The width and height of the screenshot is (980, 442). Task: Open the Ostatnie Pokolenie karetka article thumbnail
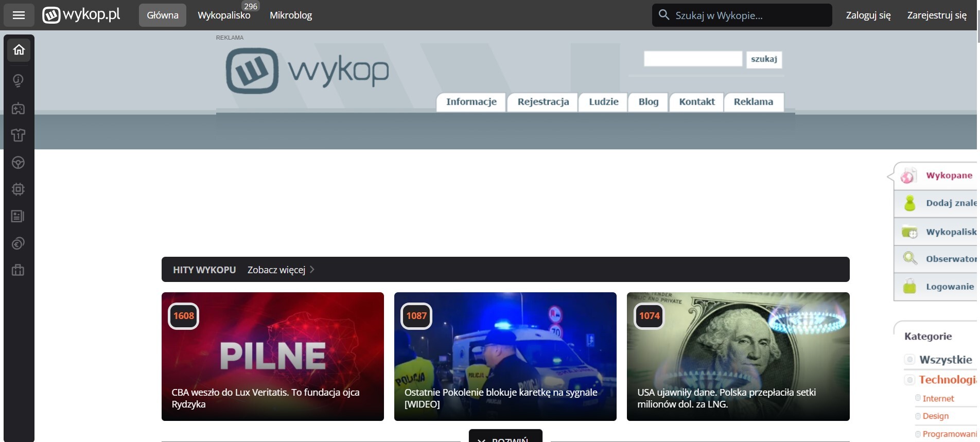(x=505, y=356)
